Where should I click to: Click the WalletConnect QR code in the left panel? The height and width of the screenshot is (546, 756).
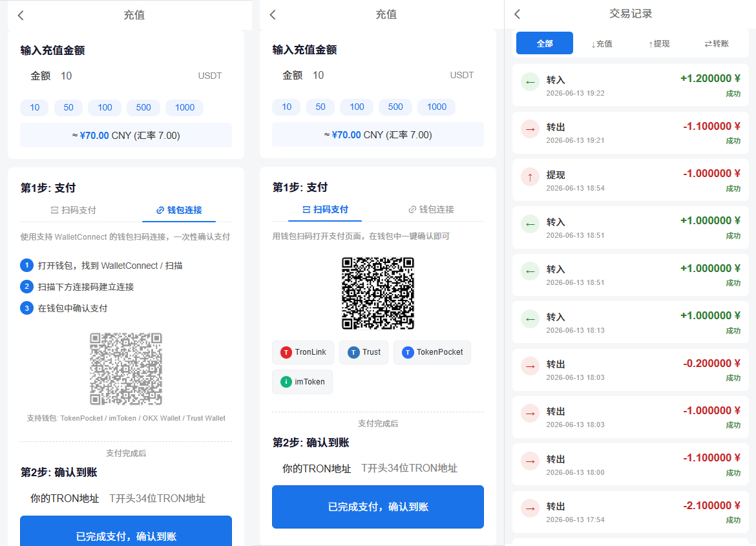tap(126, 368)
